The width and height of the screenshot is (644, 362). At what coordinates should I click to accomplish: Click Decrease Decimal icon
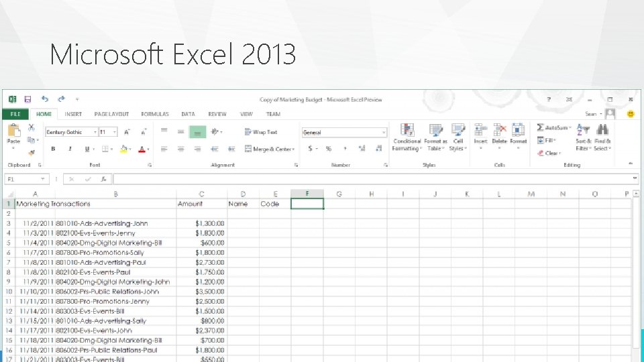[378, 149]
